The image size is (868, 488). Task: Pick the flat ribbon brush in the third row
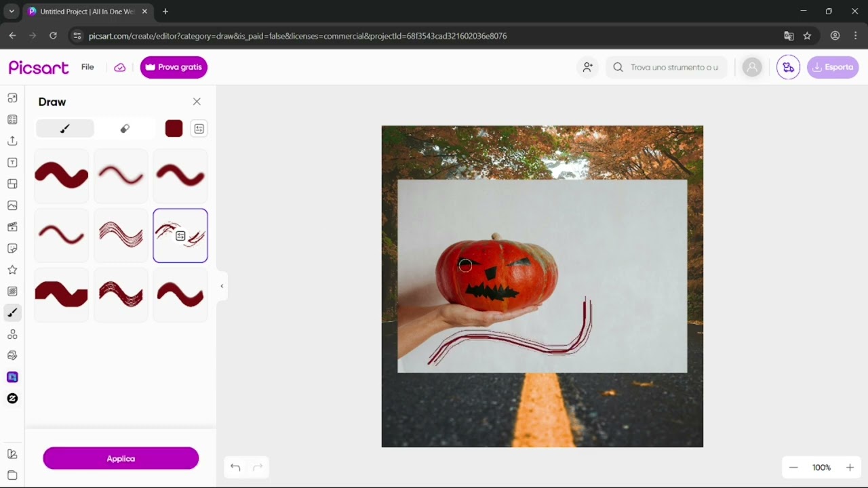pyautogui.click(x=62, y=295)
